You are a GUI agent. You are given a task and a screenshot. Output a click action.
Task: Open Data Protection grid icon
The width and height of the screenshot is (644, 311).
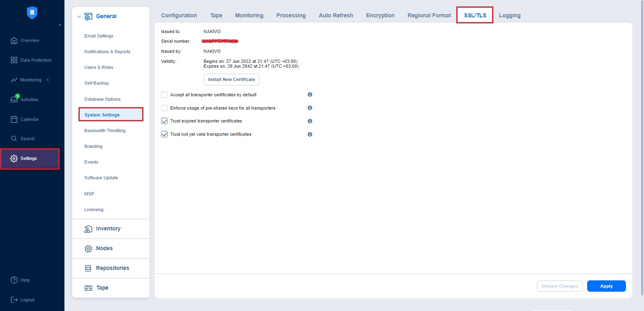tap(14, 60)
